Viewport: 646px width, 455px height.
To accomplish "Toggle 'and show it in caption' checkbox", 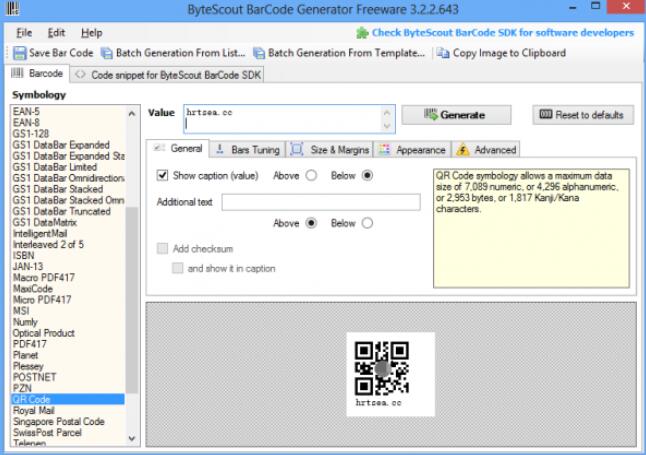I will coord(178,268).
